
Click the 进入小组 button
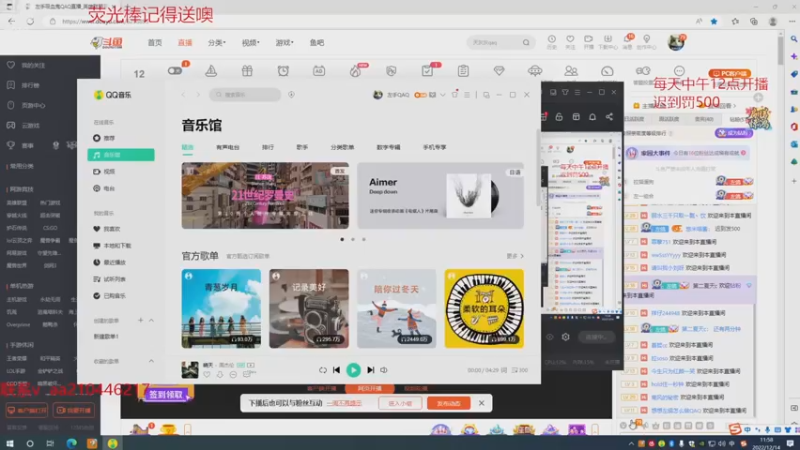pos(400,403)
